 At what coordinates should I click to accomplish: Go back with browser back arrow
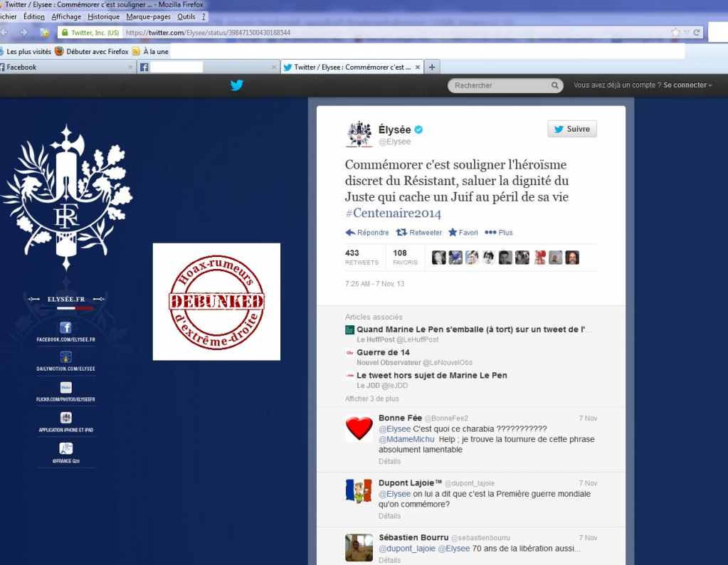(4, 32)
